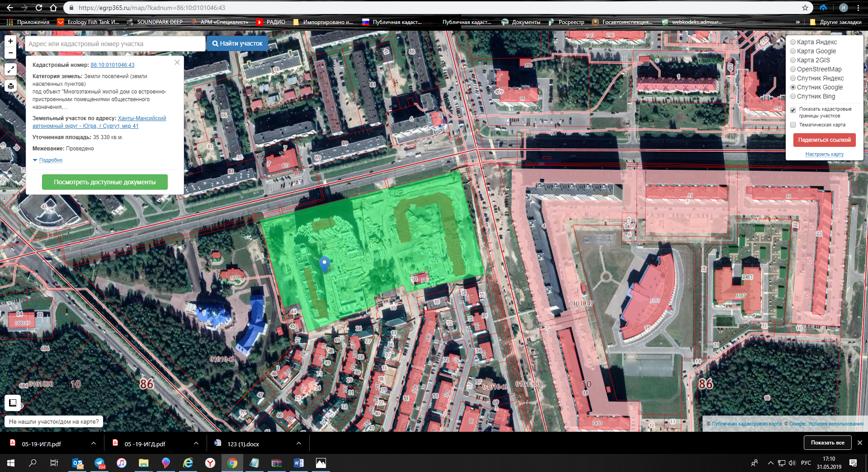
Task: Switch to OpenStreetMap layer
Action: pyautogui.click(x=793, y=69)
